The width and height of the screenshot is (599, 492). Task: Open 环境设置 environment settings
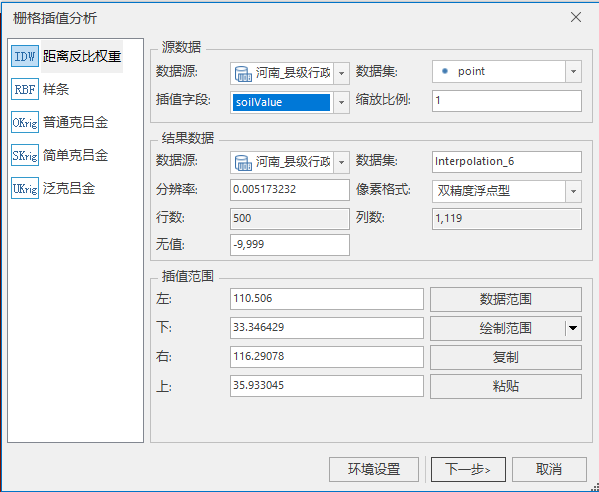click(374, 469)
